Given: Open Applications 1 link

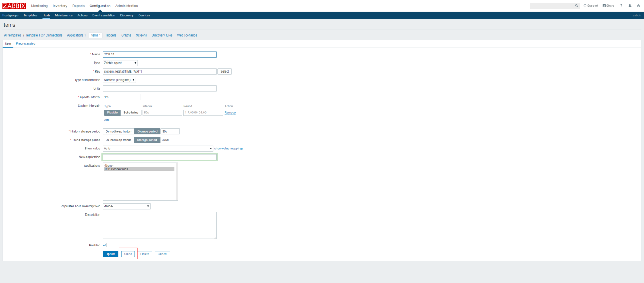Looking at the screenshot, I should 76,35.
